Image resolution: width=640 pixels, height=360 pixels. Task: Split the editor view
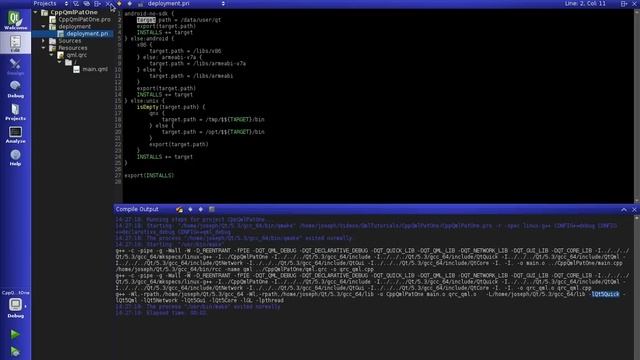coord(624,3)
